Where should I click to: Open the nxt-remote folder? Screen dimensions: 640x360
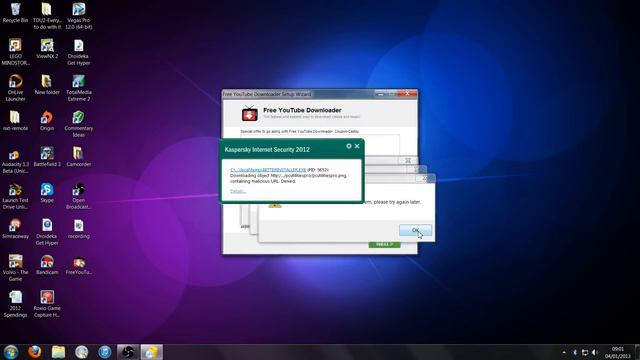(x=15, y=121)
